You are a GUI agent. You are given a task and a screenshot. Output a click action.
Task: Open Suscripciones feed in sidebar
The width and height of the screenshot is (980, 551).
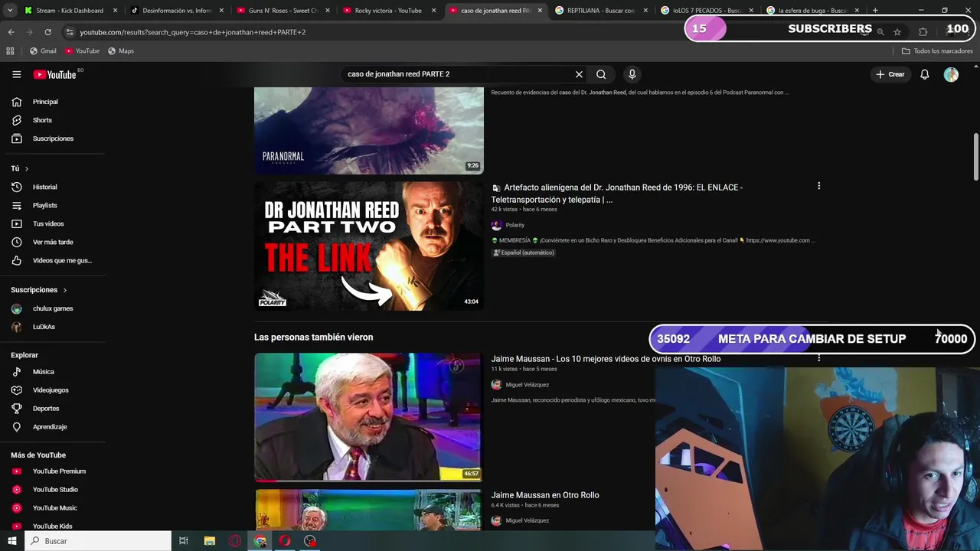pos(54,139)
